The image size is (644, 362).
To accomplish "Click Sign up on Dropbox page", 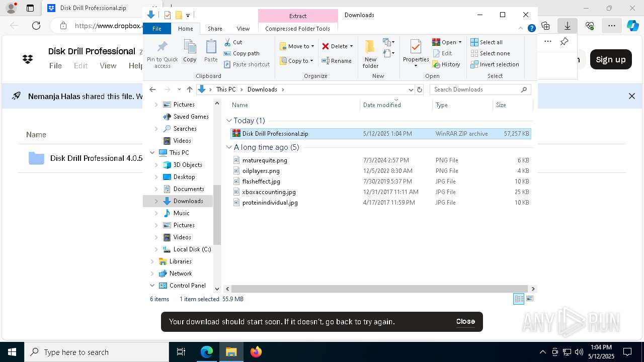I will pos(611,59).
